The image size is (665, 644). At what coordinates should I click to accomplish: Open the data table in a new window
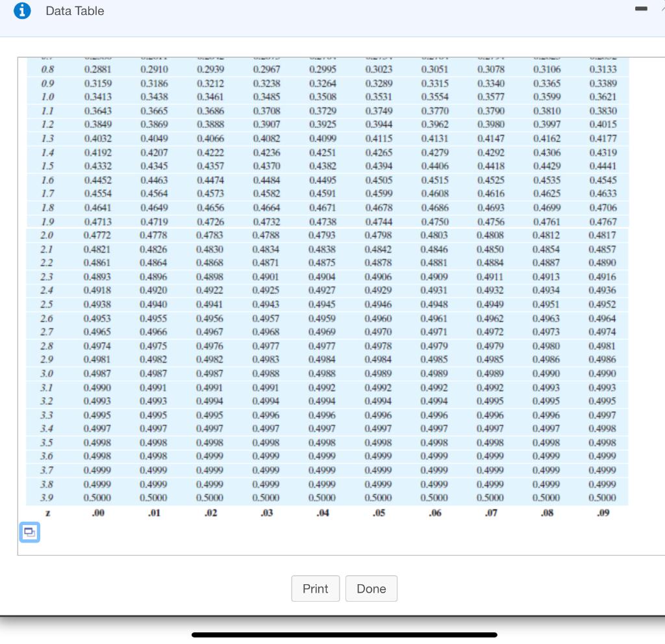pos(29,532)
